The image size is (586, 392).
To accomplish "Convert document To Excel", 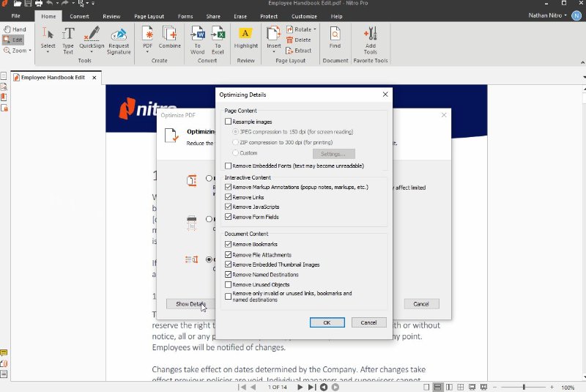I will 218,40.
